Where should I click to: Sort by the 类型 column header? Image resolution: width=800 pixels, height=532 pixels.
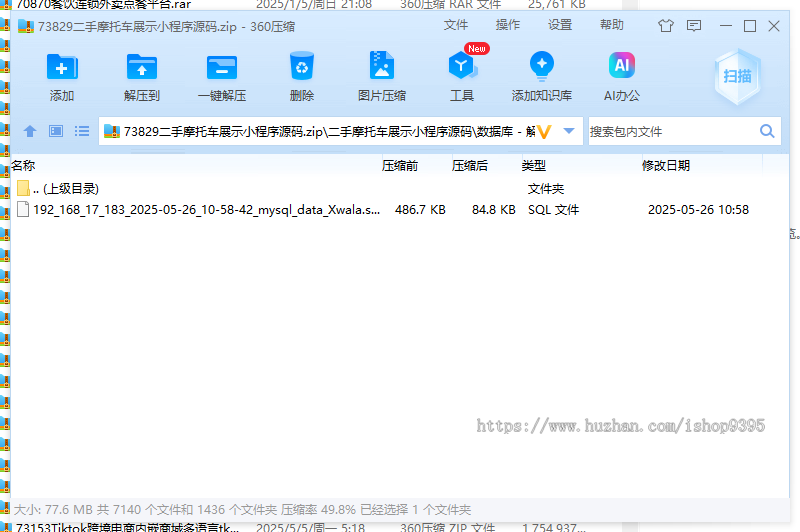tap(534, 166)
